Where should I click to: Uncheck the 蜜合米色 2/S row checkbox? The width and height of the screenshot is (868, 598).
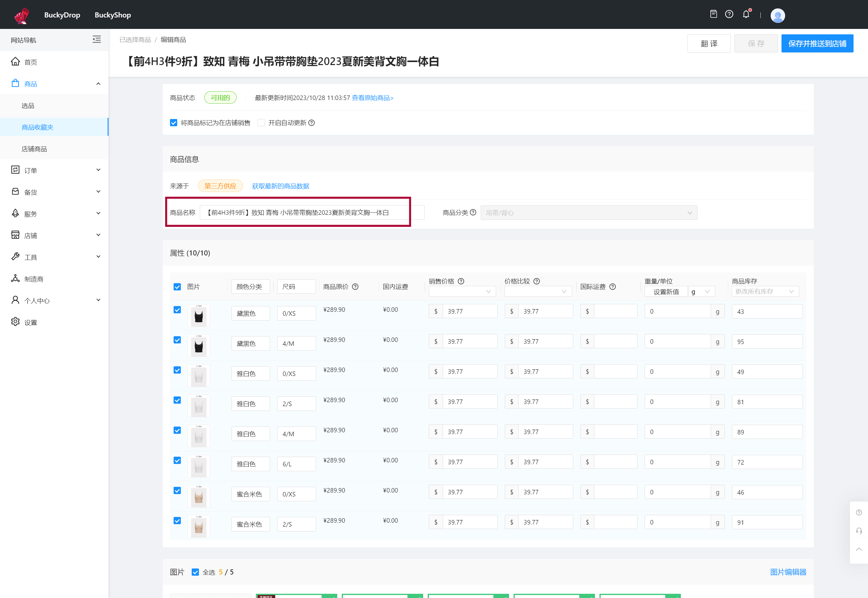[177, 521]
